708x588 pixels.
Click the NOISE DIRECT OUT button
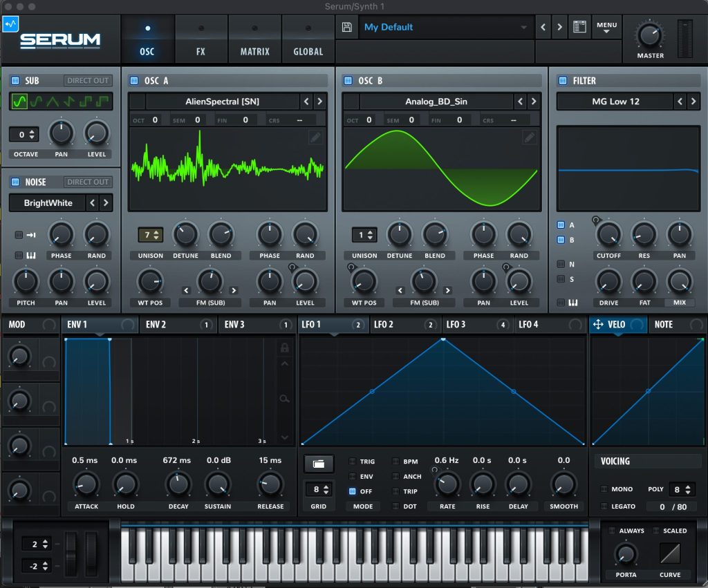[x=88, y=182]
